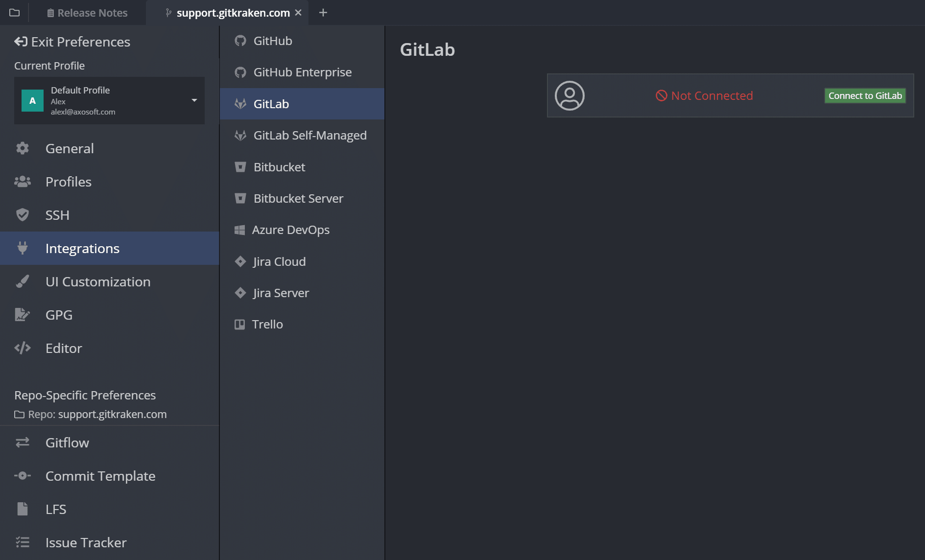925x560 pixels.
Task: Select the Profiles people icon
Action: 23,182
